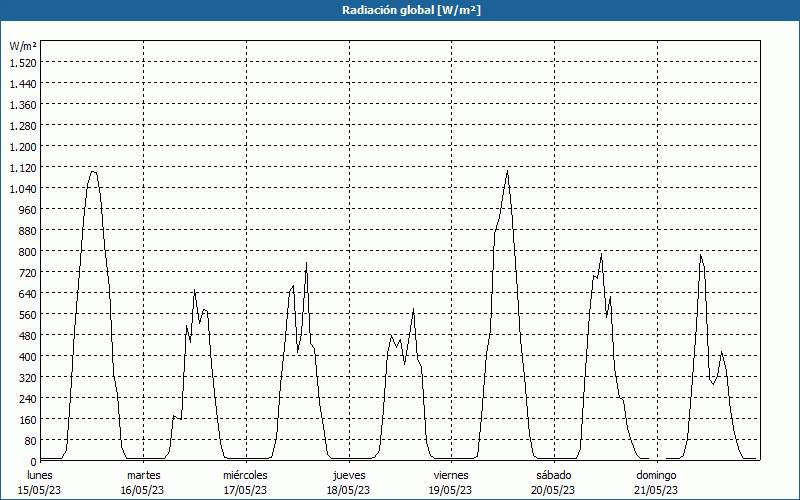Select the 1.520 y-axis value

[23, 63]
